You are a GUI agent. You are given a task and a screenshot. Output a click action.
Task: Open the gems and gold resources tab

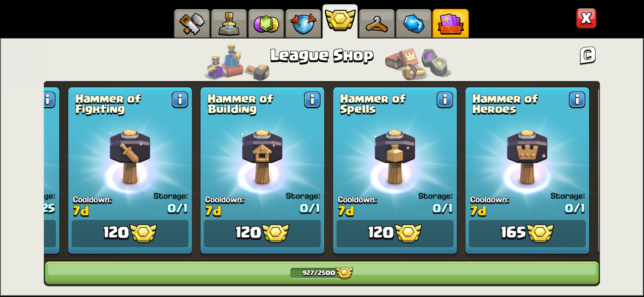266,23
